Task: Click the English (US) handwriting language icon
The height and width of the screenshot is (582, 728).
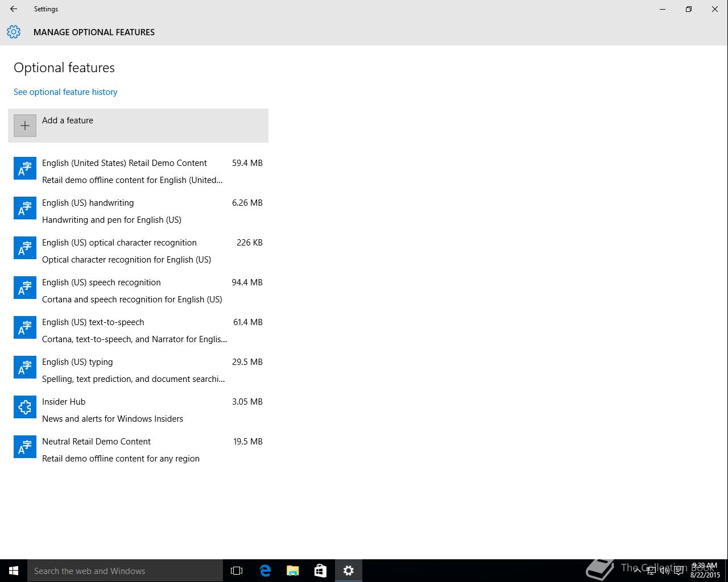Action: [x=25, y=208]
